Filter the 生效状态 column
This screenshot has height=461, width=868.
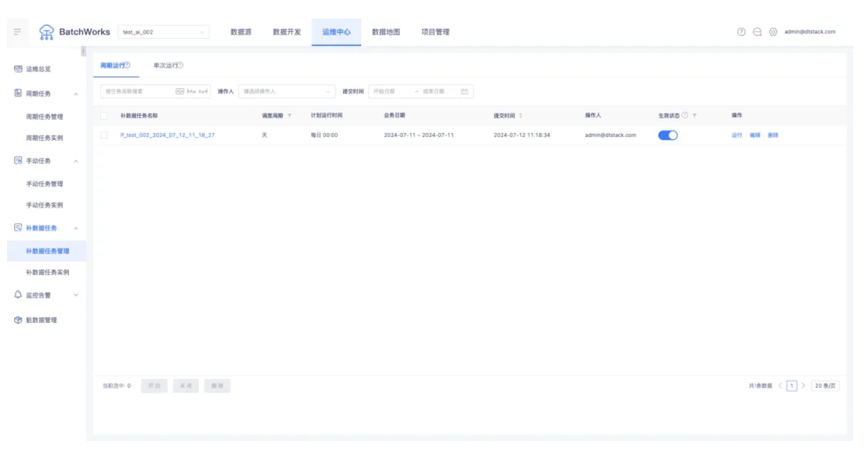point(695,116)
